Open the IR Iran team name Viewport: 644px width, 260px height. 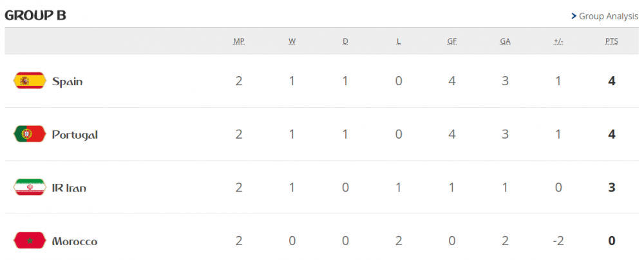pos(69,188)
